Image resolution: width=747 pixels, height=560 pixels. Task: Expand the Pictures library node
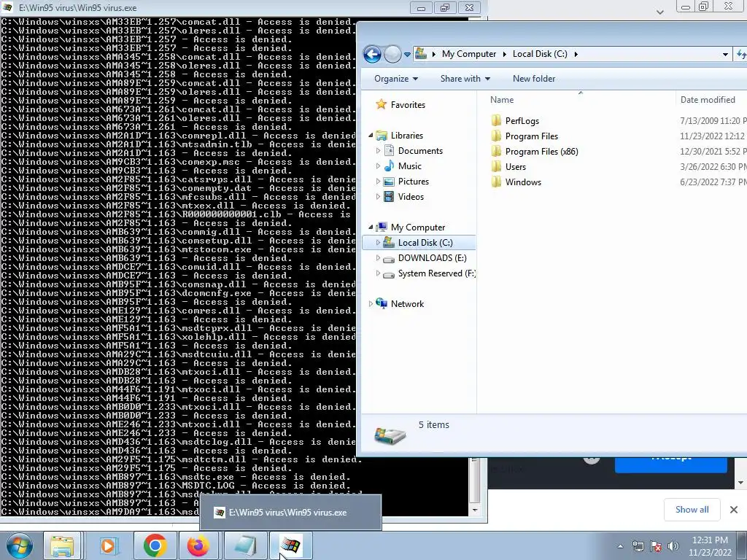(x=378, y=182)
